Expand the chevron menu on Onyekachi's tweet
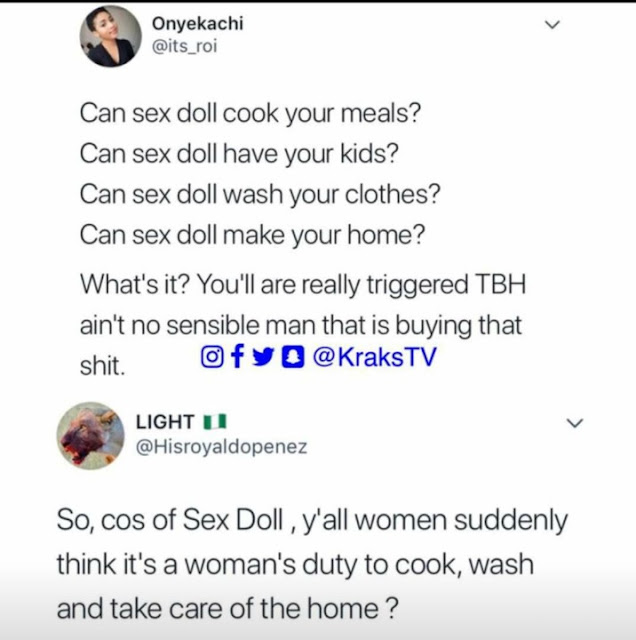Image resolution: width=636 pixels, height=640 pixels. coord(552,25)
